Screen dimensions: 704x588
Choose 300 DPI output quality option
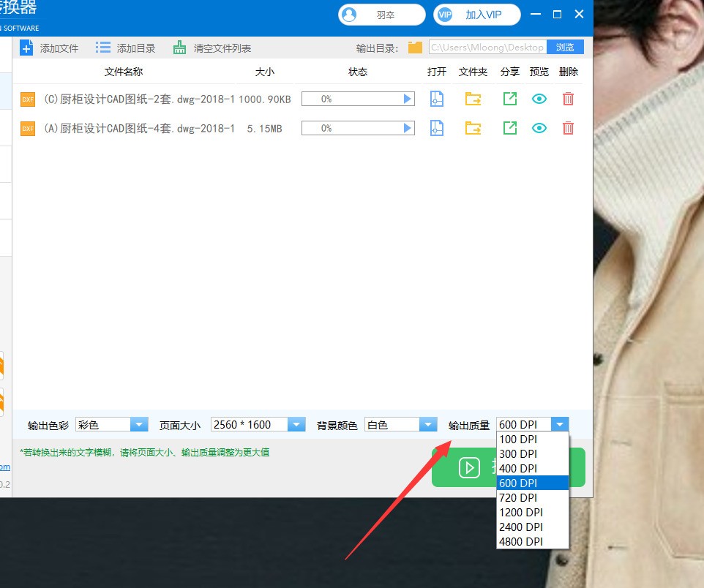tap(518, 453)
